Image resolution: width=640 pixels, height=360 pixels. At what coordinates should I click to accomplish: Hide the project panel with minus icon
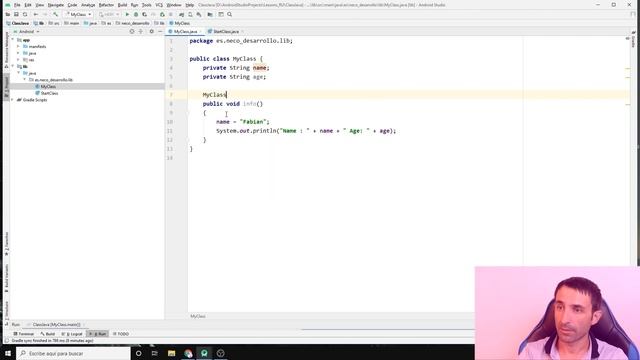(x=160, y=31)
